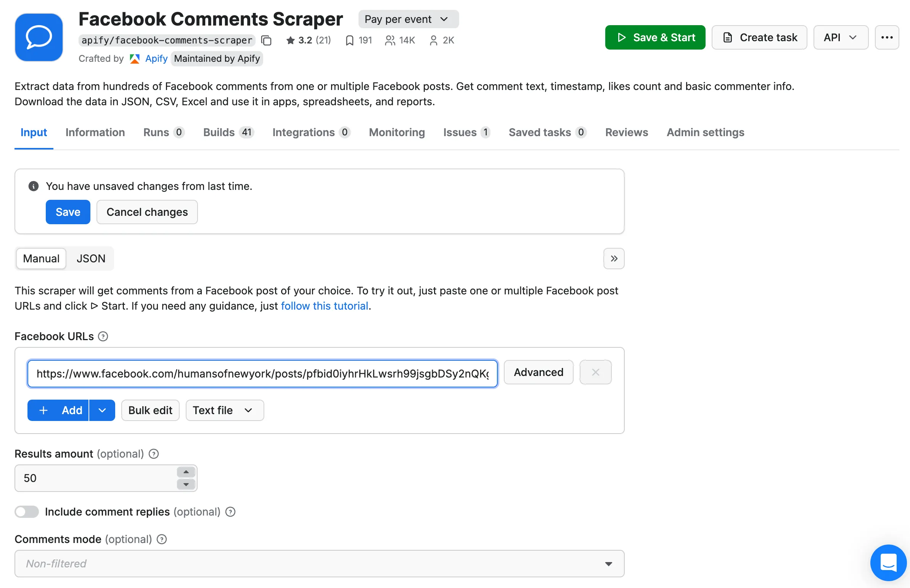Click Cancel changes
The image size is (910, 588).
(147, 212)
